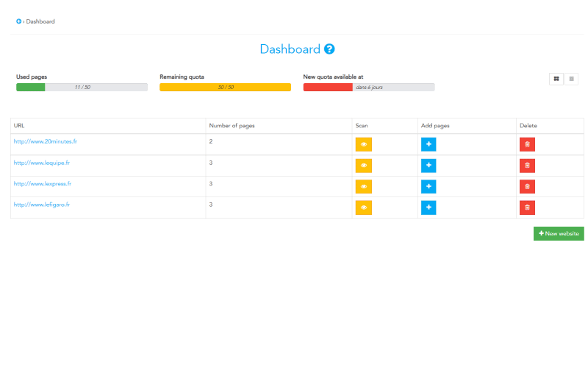Viewport: 588px width, 390px height.
Task: Click the Dashboard page title
Action: coord(290,49)
